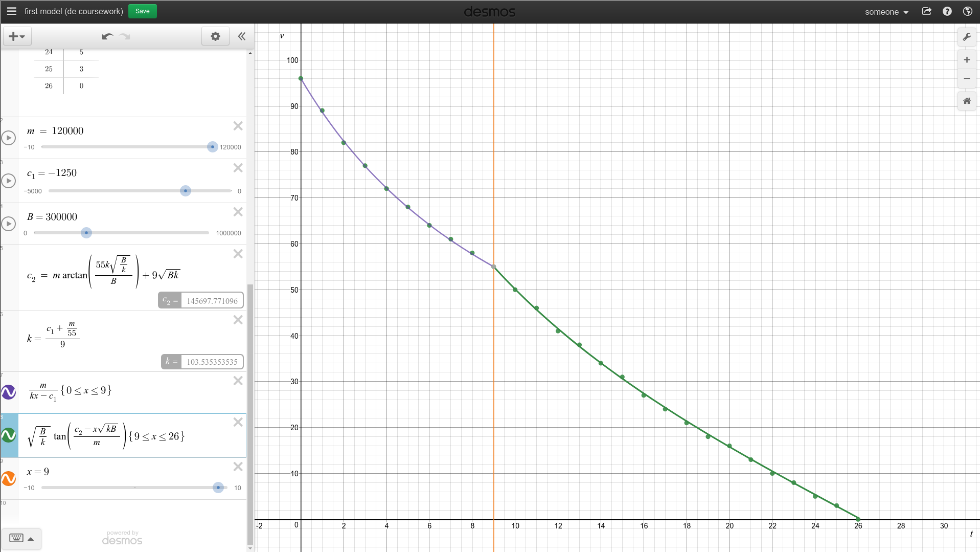Click the graph title first model
Viewport: 980px width, 552px height.
tap(74, 11)
